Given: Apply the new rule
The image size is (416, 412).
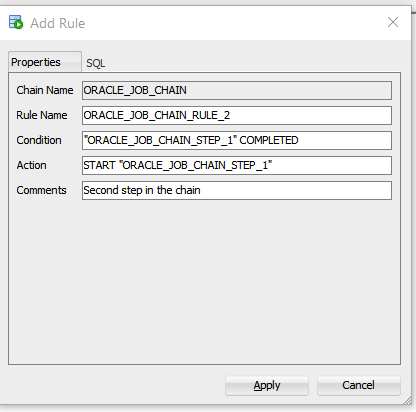Looking at the screenshot, I should tap(267, 386).
